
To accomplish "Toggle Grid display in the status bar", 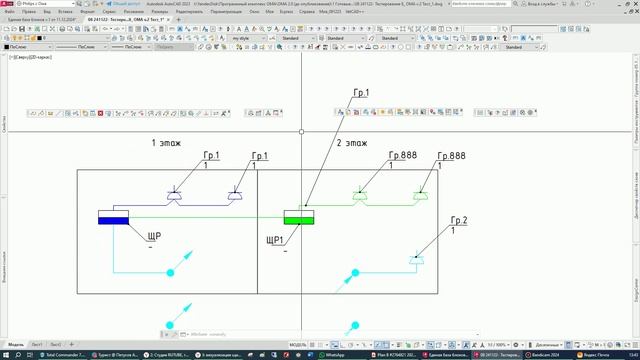I will tap(312, 345).
